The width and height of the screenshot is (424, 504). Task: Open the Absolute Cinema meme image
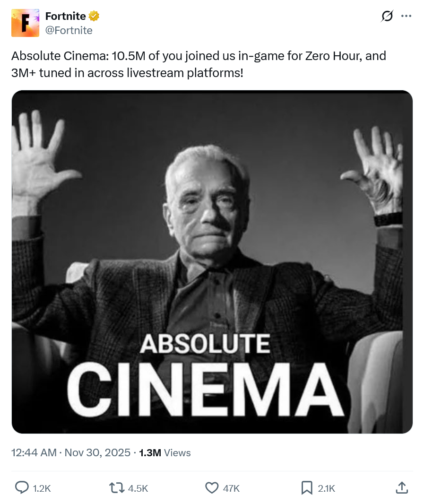[212, 261]
